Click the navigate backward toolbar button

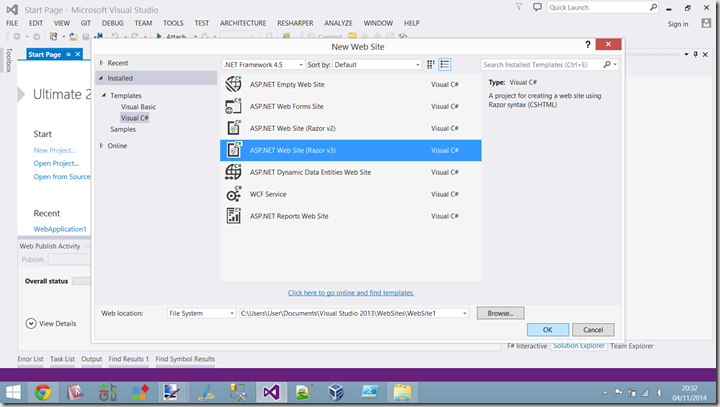click(17, 36)
